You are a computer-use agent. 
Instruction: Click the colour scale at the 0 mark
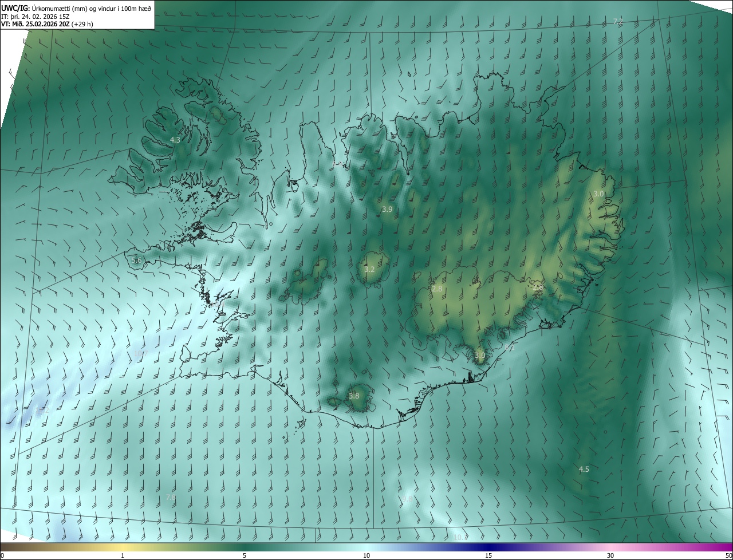coord(2,555)
